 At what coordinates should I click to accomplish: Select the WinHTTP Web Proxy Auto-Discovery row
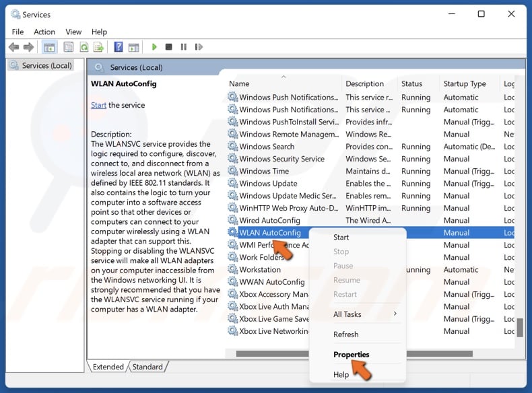tap(370, 208)
